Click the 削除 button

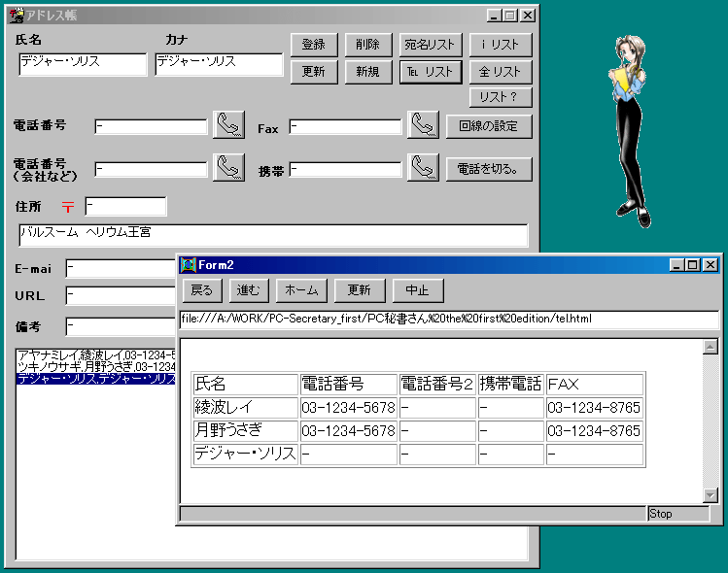368,45
